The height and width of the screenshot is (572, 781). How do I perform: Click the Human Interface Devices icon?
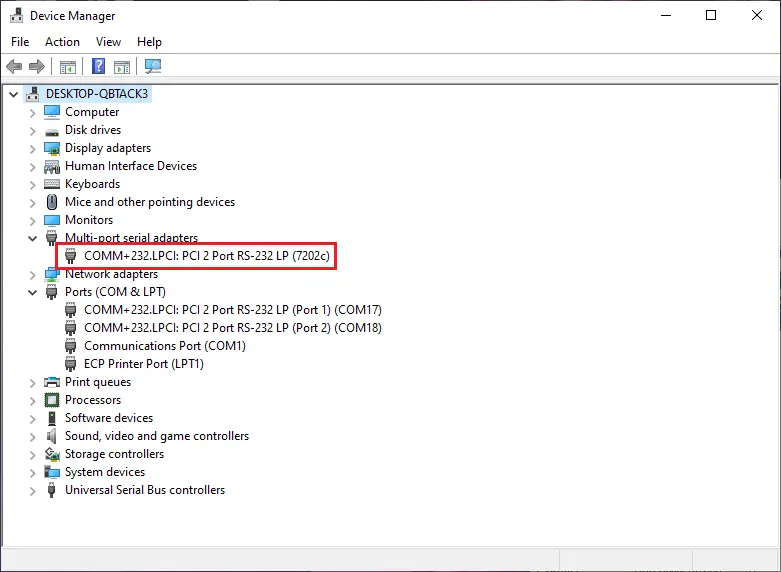(52, 166)
